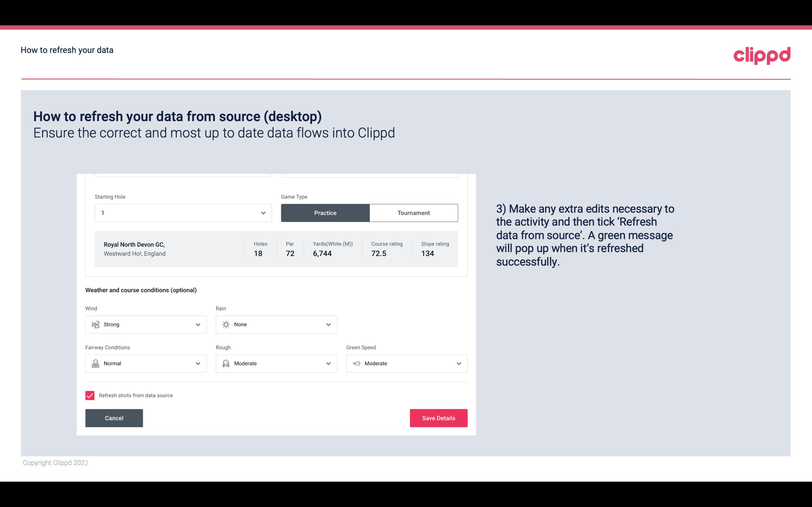Click the wind condition icon

click(x=95, y=325)
